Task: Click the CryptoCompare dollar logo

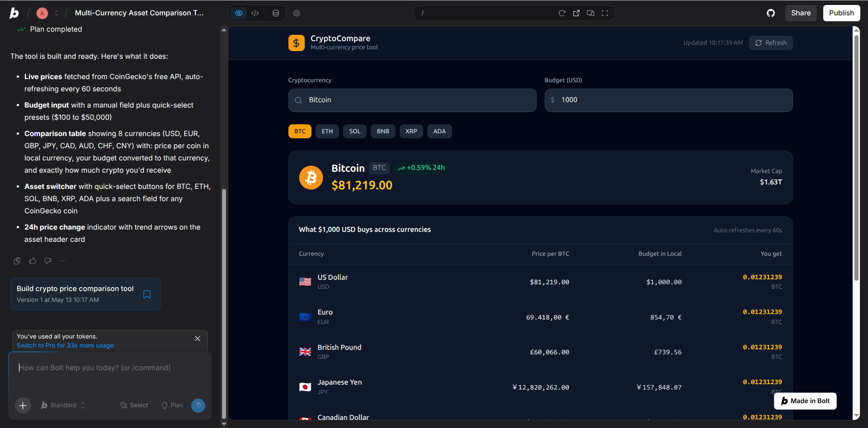Action: 297,43
